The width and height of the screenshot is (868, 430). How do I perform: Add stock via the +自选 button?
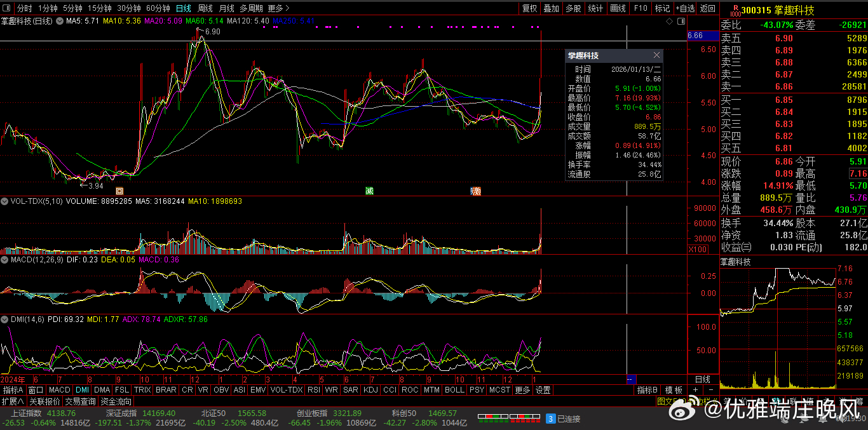pyautogui.click(x=686, y=8)
